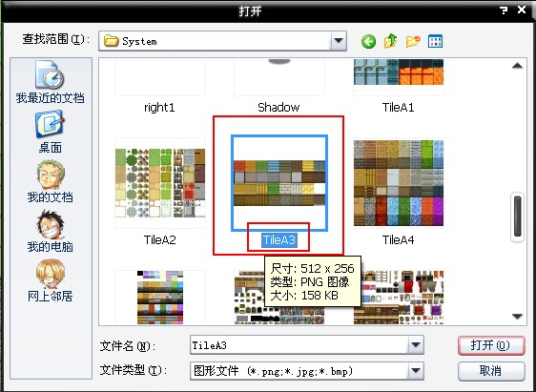
Task: Click the 取消 cancel button
Action: pyautogui.click(x=491, y=370)
